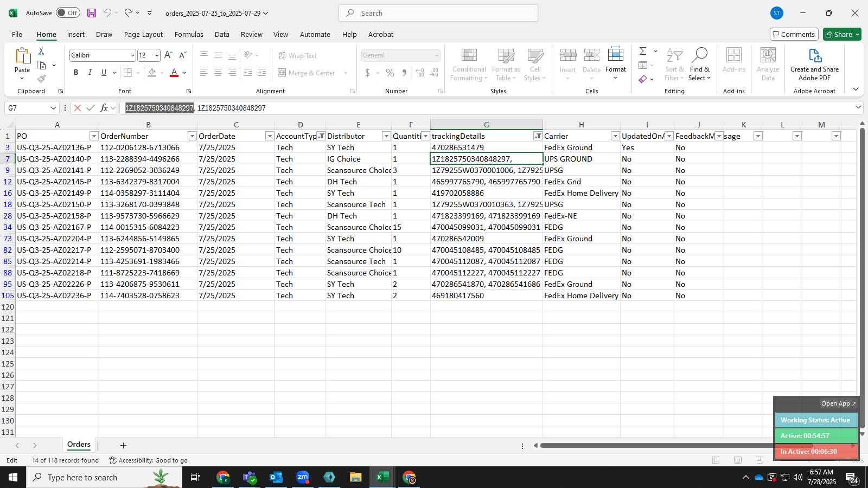Expand the Name Box dropdown
The image size is (868, 488).
pyautogui.click(x=53, y=108)
